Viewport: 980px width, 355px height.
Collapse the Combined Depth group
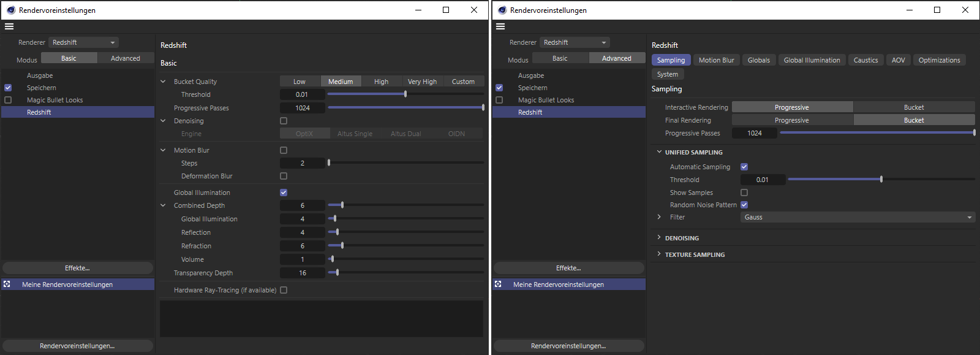point(163,205)
